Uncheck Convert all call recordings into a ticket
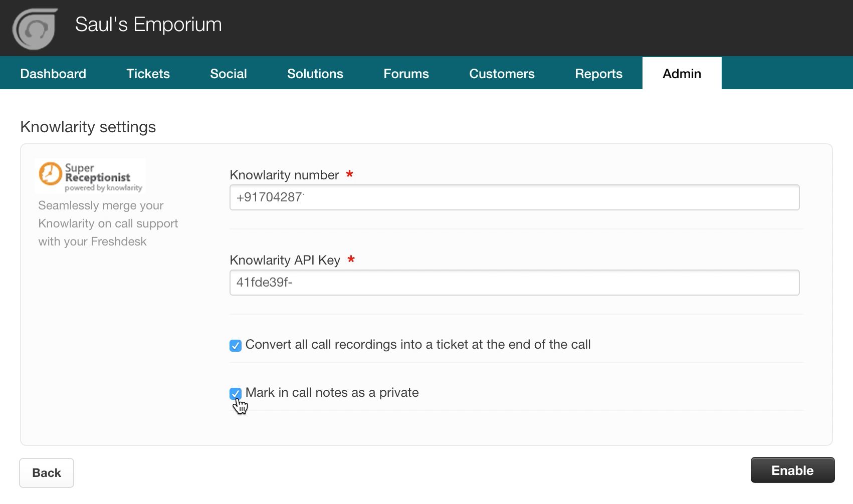Image resolution: width=853 pixels, height=504 pixels. [236, 345]
